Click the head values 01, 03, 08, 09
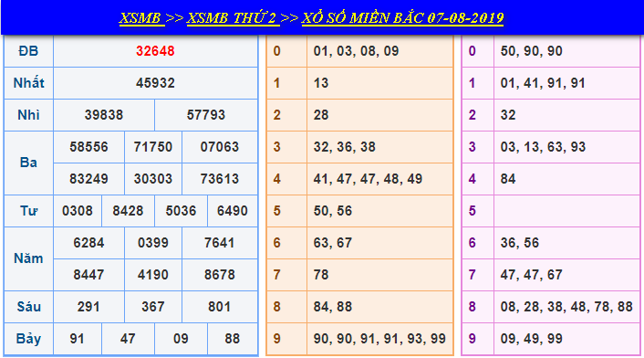 coord(356,51)
